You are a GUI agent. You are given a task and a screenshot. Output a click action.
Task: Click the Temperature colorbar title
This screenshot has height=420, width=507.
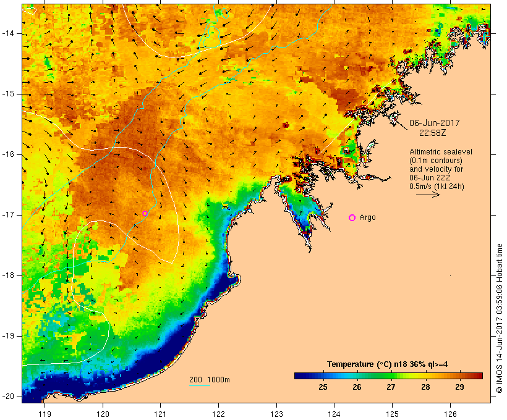pos(388,364)
